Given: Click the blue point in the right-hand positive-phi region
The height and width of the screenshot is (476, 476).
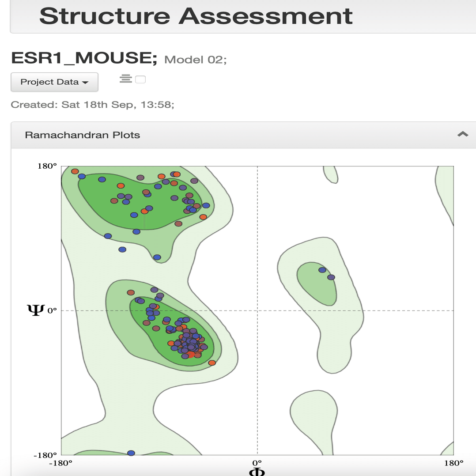Looking at the screenshot, I should pos(322,270).
